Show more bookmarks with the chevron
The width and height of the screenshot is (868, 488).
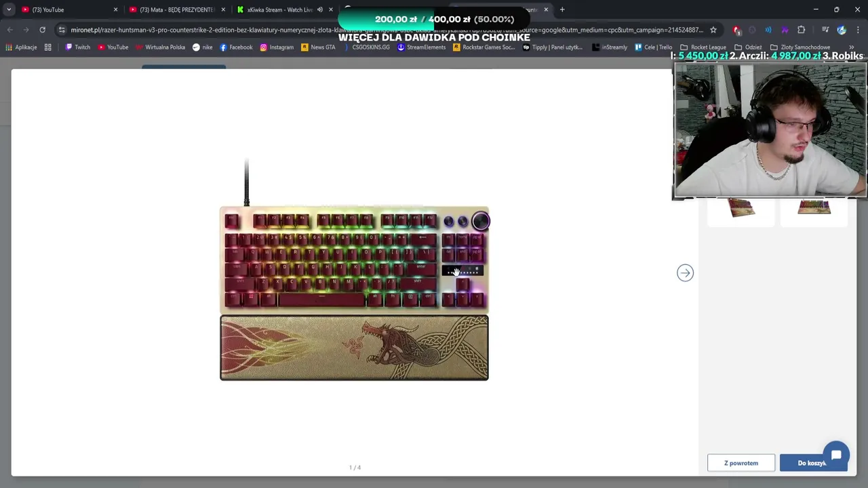tap(852, 47)
